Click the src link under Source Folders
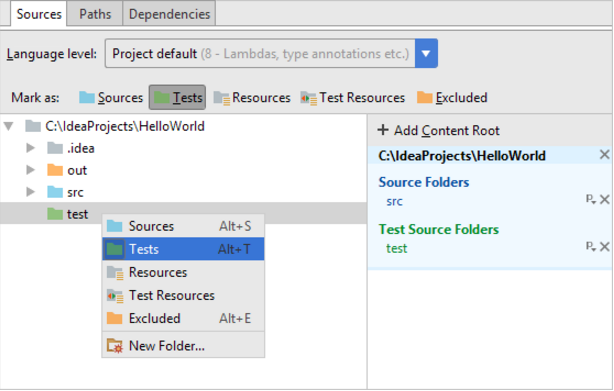The width and height of the screenshot is (614, 391). [x=394, y=202]
